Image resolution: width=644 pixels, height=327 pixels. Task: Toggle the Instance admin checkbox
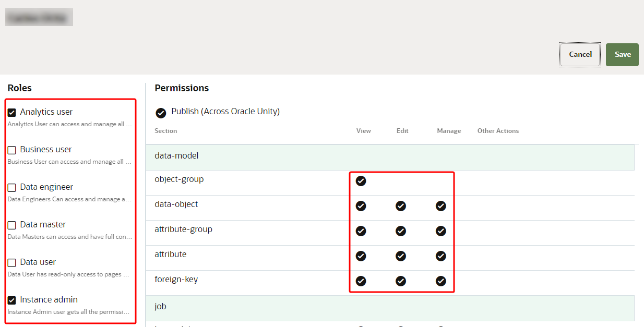[x=11, y=300]
